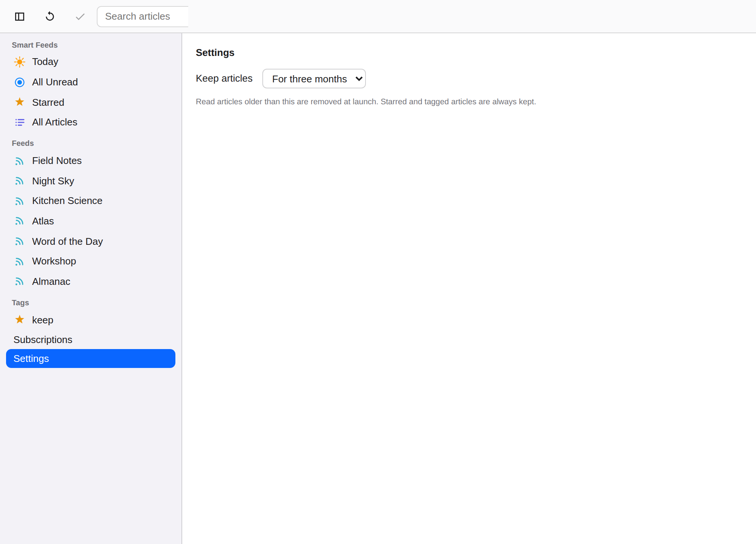The height and width of the screenshot is (544, 756).
Task: Focus the Search articles field
Action: coord(143,17)
